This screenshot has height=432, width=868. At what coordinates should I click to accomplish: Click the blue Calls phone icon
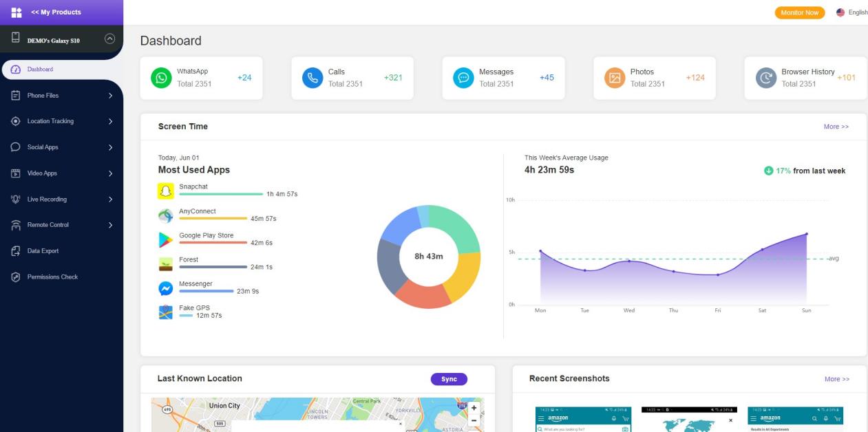coord(313,78)
